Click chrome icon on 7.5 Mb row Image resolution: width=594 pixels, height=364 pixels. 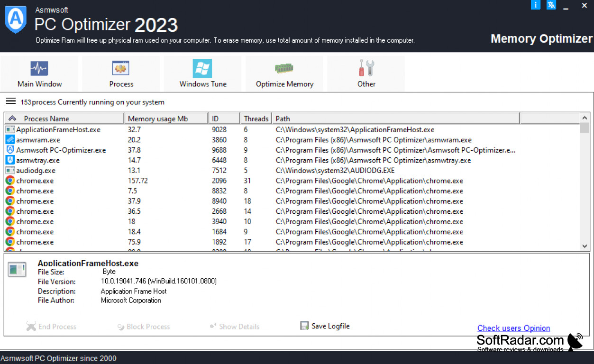[10, 191]
